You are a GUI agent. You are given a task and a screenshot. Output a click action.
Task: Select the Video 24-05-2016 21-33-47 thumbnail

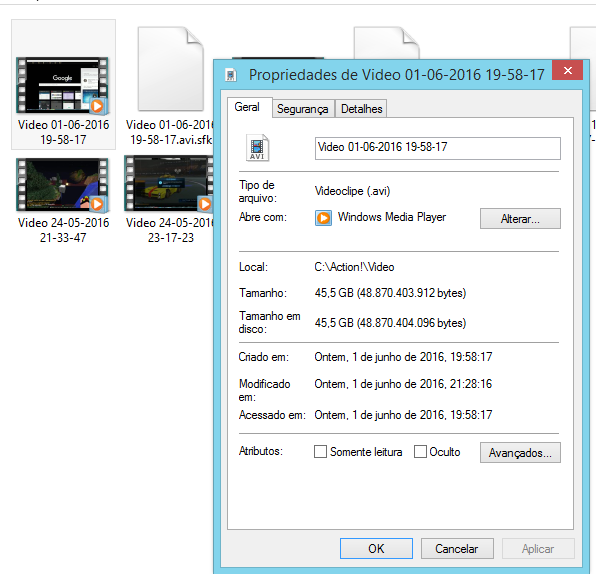(x=63, y=185)
